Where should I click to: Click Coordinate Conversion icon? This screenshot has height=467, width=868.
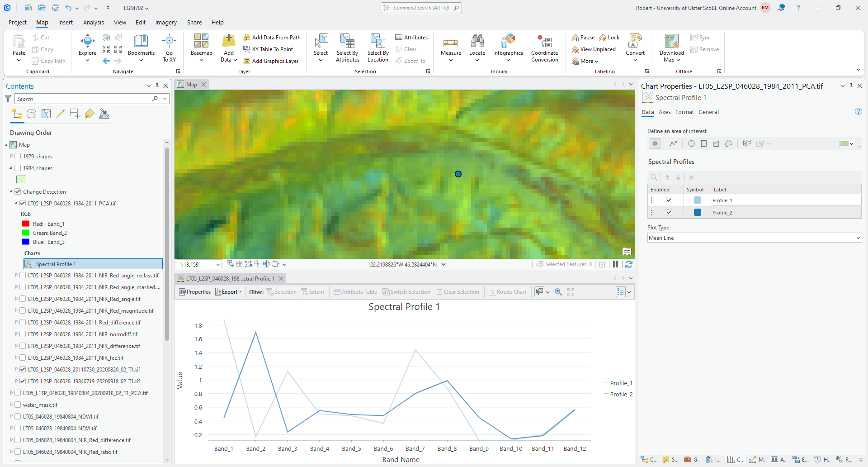point(544,47)
